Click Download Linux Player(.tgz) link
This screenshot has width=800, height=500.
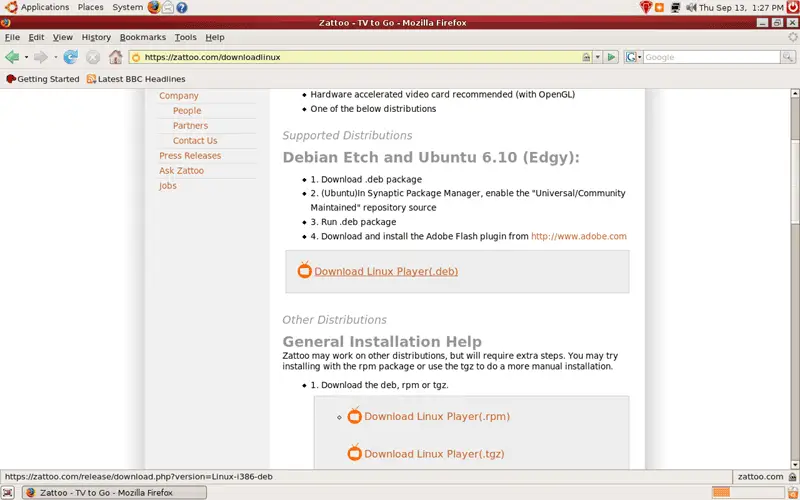click(x=434, y=454)
